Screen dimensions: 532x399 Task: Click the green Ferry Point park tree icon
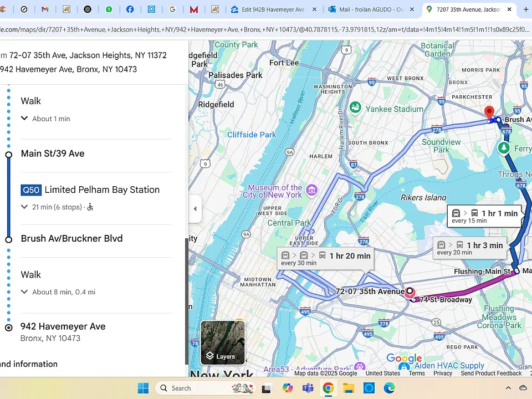[x=504, y=148]
